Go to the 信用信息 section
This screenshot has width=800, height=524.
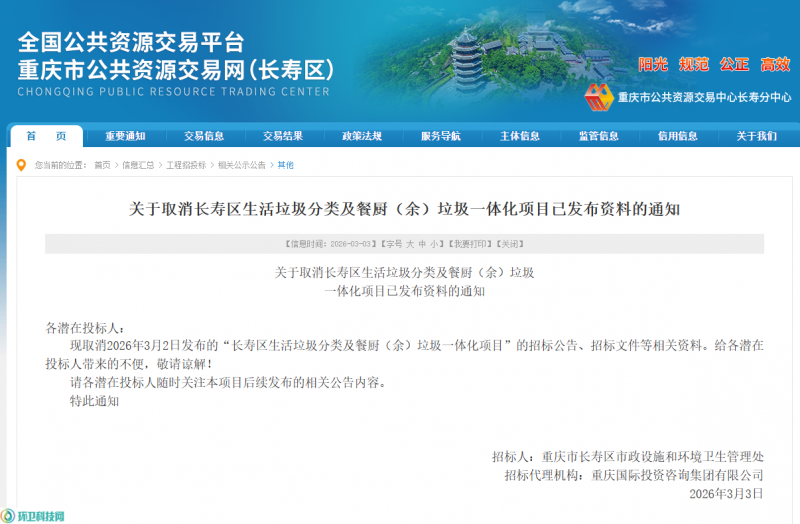pyautogui.click(x=677, y=136)
